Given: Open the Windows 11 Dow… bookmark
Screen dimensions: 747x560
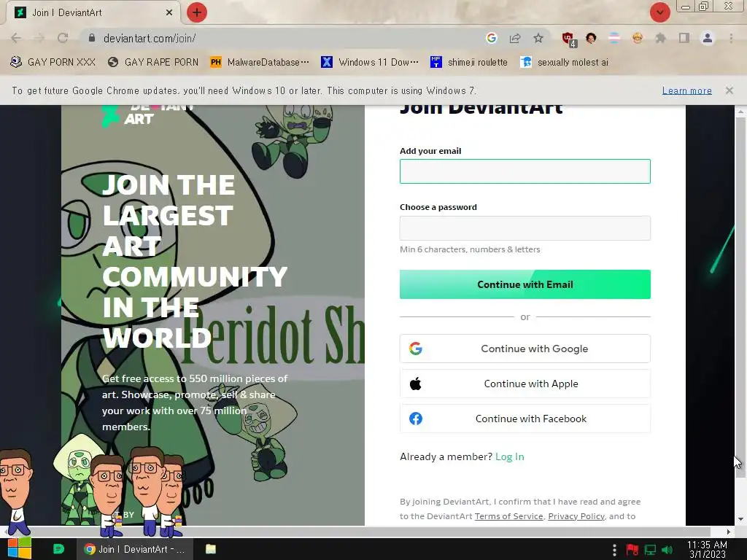Looking at the screenshot, I should 370,63.
